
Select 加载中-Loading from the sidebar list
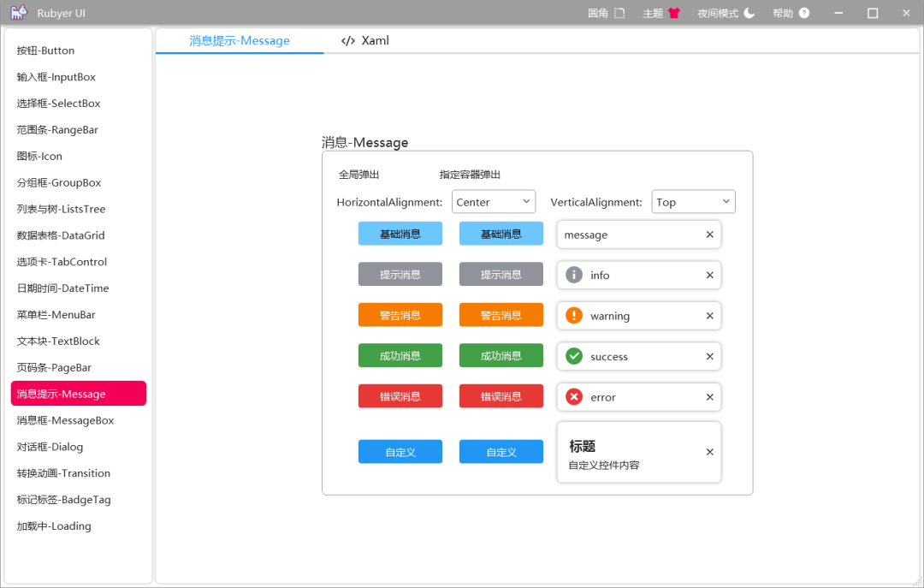[x=54, y=526]
